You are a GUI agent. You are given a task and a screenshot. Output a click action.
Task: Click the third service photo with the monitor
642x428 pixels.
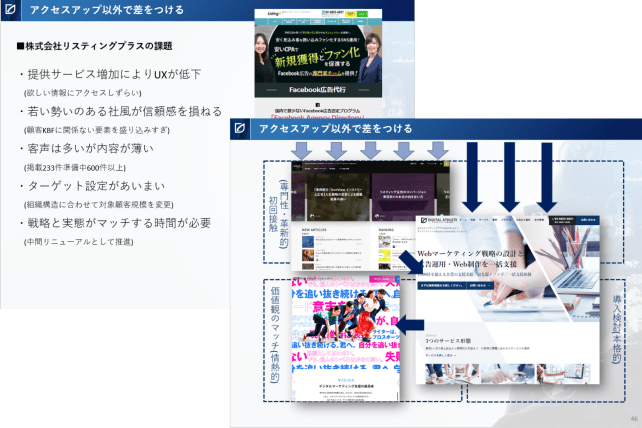[563, 374]
